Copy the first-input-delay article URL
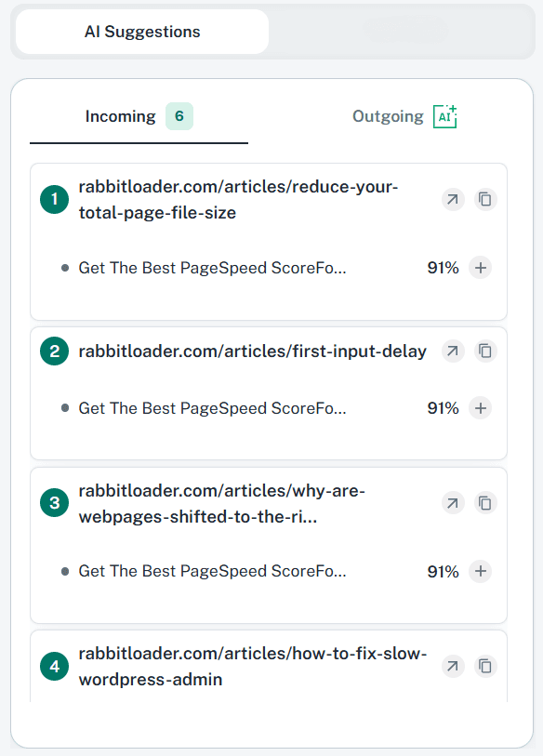 485,351
